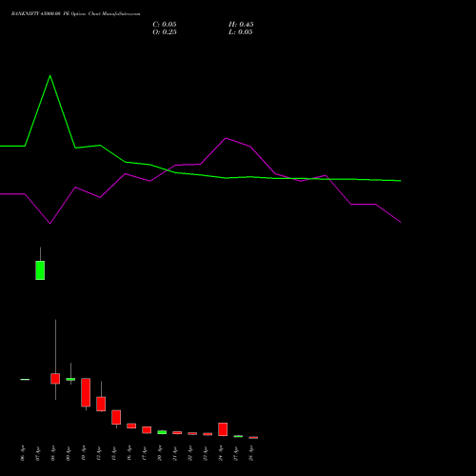This screenshot has height=476, width=476.
Task: Select the close value C: 0.05
Action: coord(165,25)
